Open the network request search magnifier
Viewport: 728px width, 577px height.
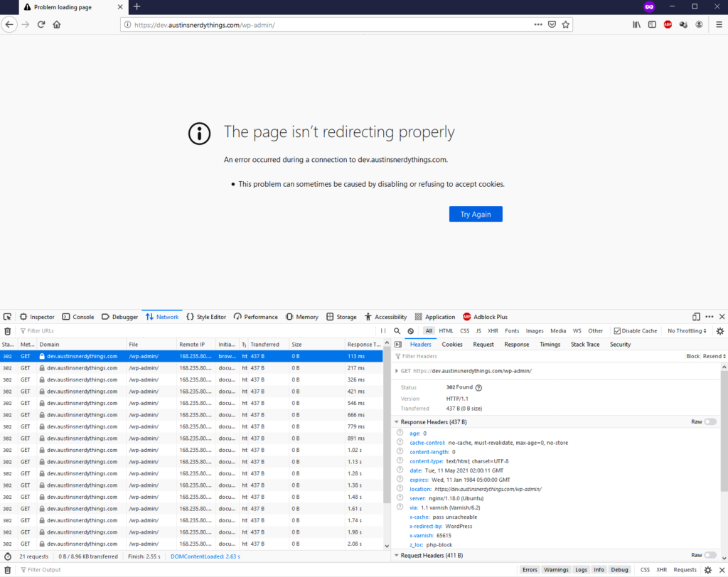pos(397,331)
